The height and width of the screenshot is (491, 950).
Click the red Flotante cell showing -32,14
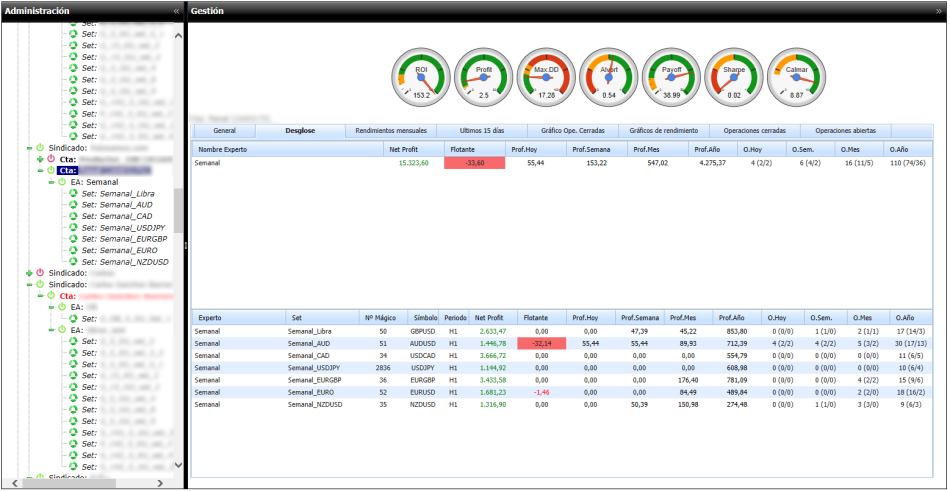tap(541, 343)
